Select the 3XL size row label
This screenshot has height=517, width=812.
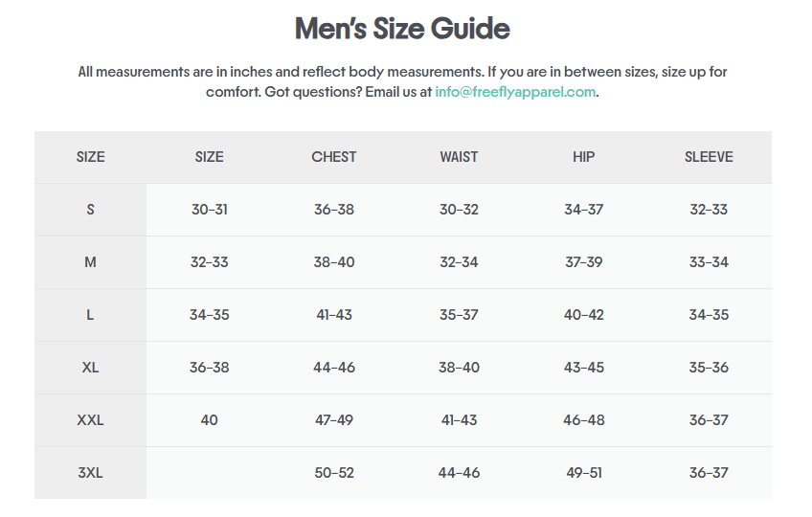tap(91, 473)
